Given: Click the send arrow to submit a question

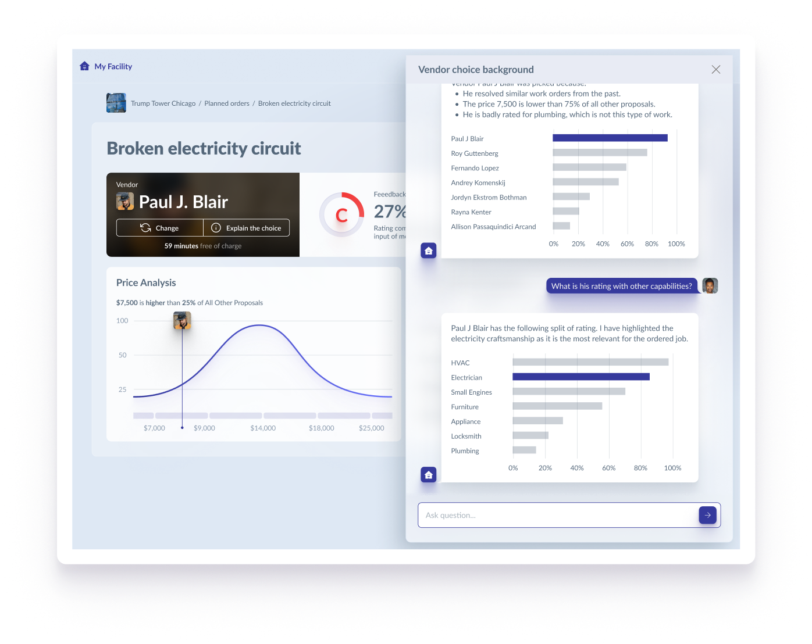Looking at the screenshot, I should [707, 515].
